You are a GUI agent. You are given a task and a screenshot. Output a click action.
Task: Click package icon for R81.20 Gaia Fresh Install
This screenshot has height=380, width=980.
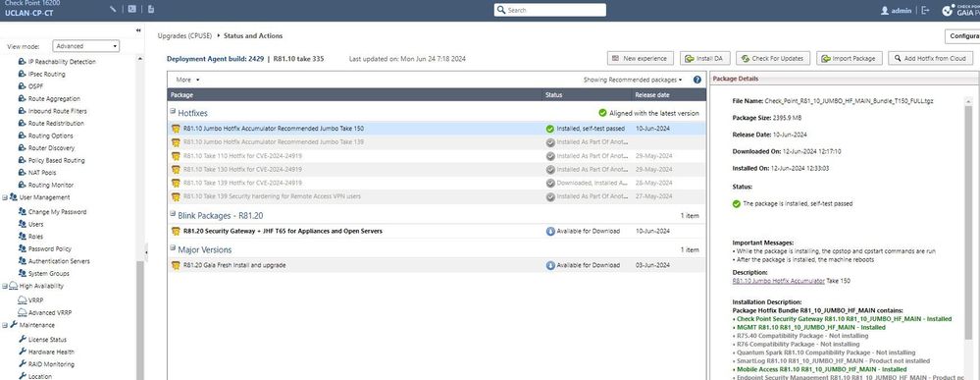coord(177,265)
